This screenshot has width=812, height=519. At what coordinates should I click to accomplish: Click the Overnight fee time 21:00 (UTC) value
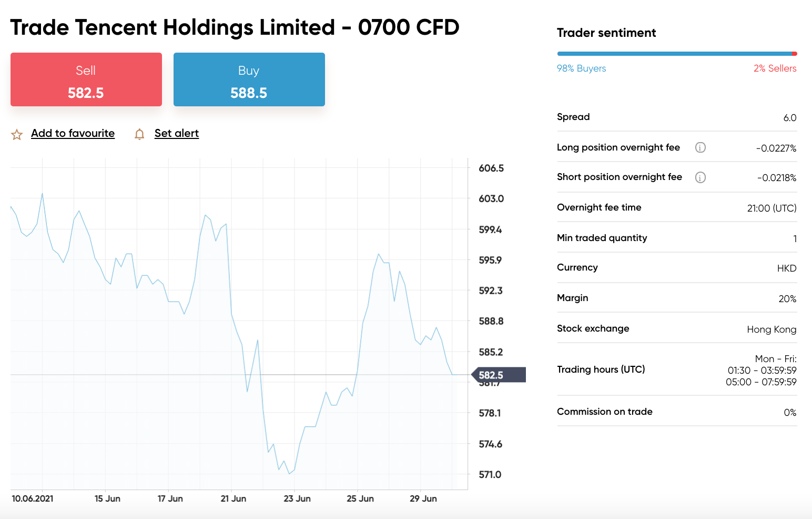772,208
